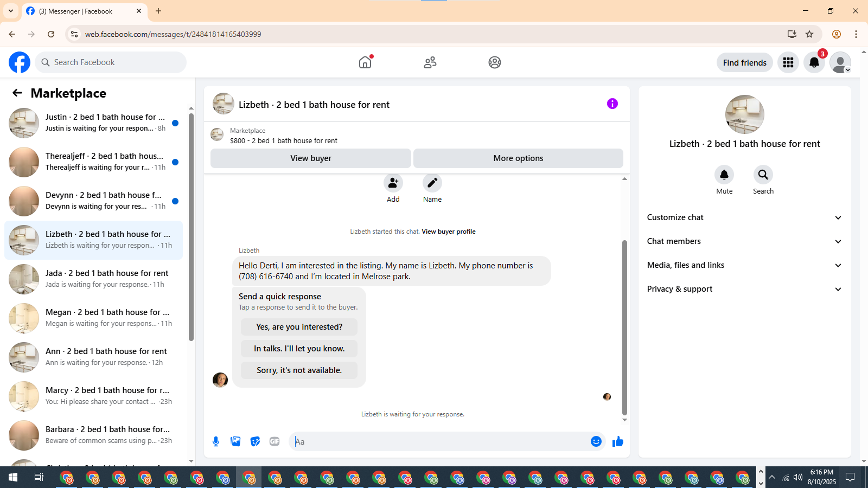Expand Chat members section
The width and height of the screenshot is (868, 488).
coord(744,241)
